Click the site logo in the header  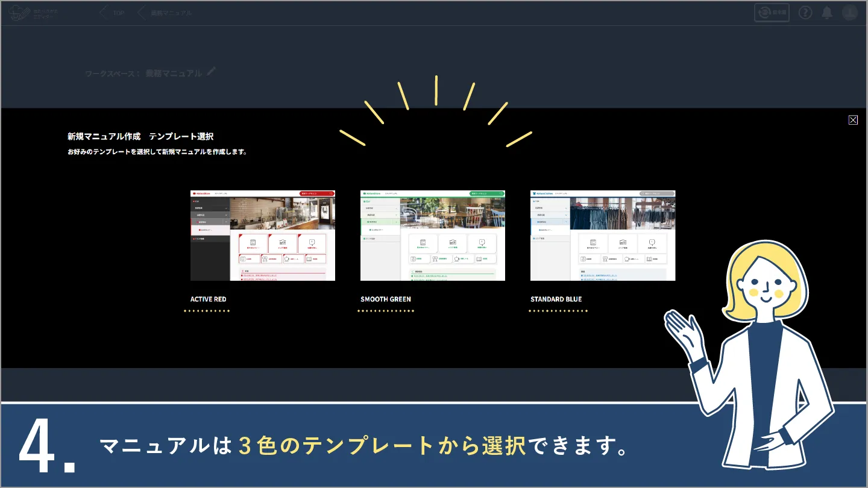point(31,13)
